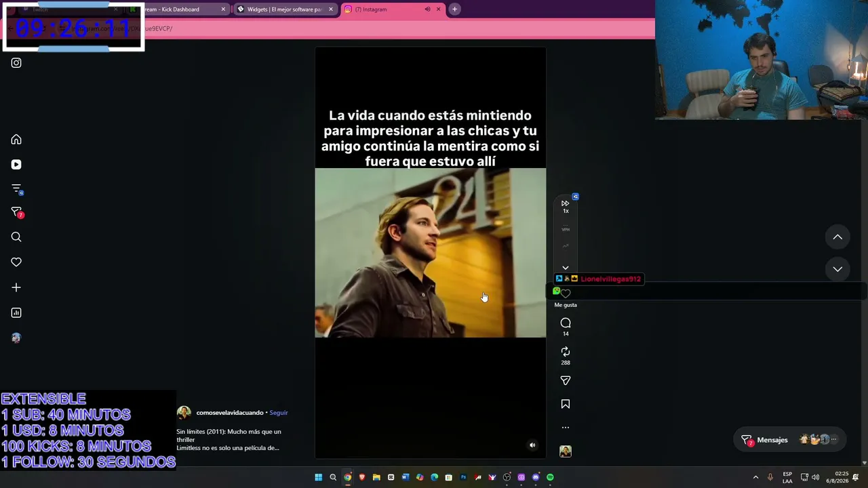Open a new browser tab
Image resolution: width=868 pixels, height=488 pixels.
(454, 9)
